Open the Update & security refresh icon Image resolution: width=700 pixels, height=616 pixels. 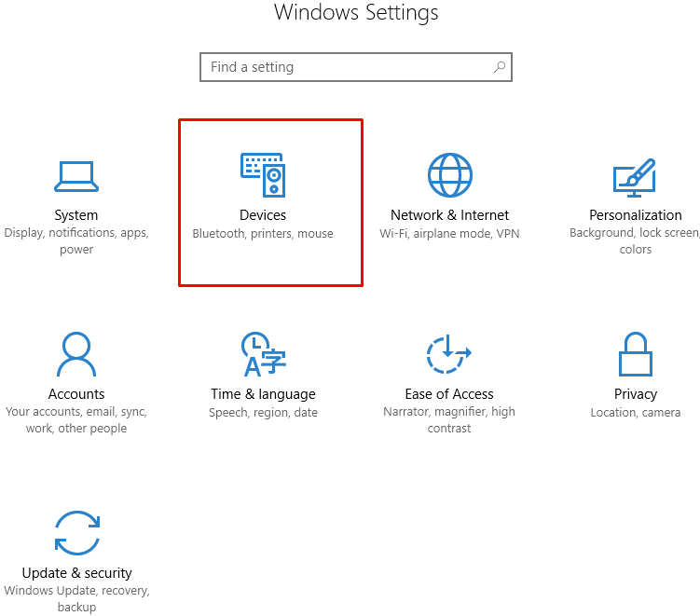point(77,533)
